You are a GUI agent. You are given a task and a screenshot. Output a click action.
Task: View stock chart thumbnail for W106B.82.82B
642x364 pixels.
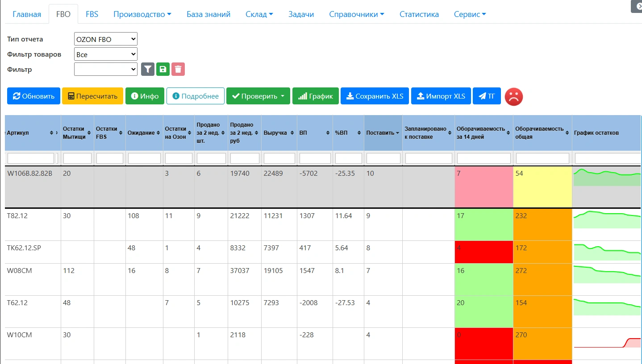pos(607,177)
